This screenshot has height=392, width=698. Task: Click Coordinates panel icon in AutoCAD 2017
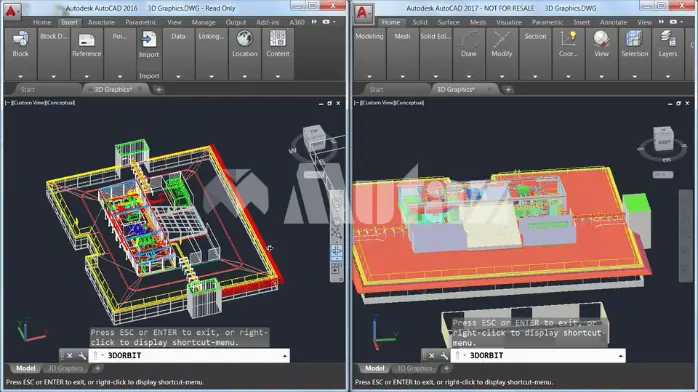[568, 39]
